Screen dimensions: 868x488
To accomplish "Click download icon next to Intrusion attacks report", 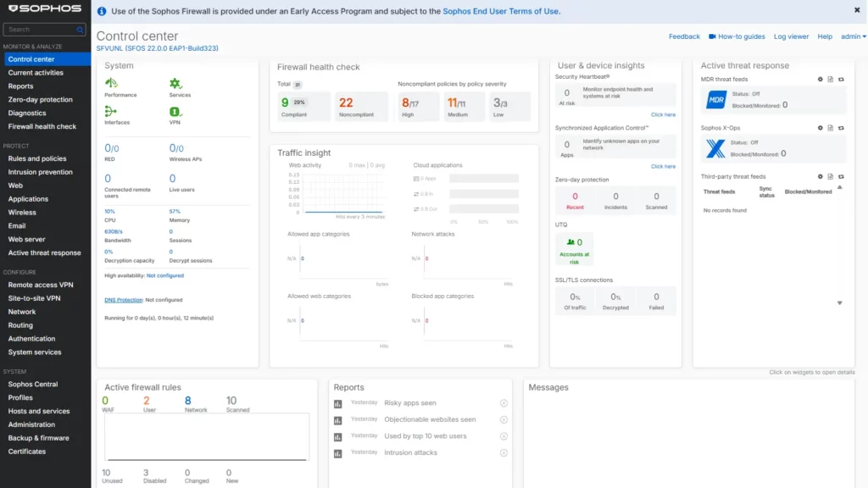I will click(503, 452).
